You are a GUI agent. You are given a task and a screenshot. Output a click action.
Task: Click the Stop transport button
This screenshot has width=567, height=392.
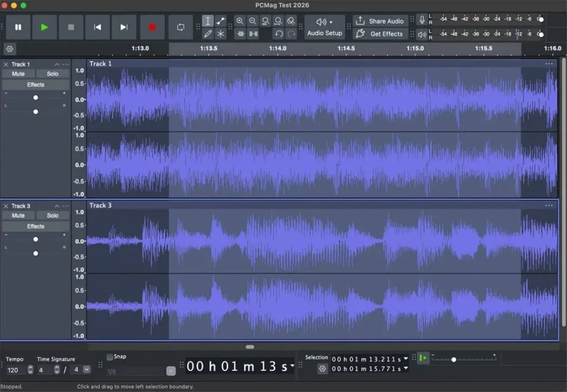click(x=71, y=27)
